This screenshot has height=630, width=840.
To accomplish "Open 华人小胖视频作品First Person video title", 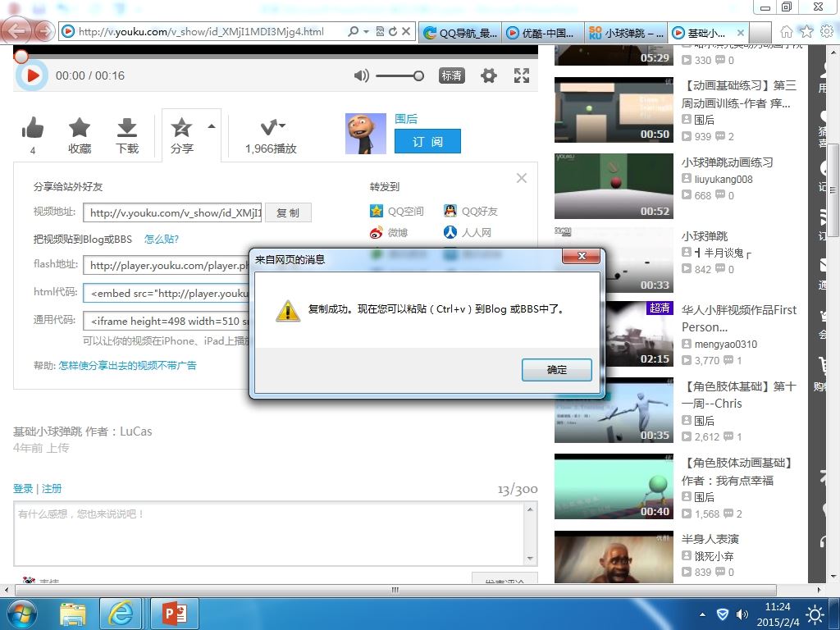I will click(x=739, y=318).
